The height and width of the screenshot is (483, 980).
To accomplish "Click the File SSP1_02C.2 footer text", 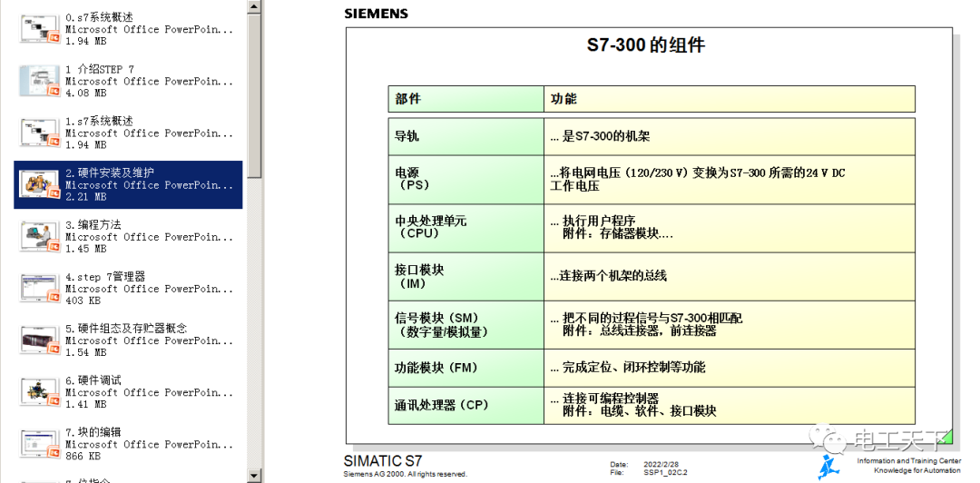I will pyautogui.click(x=650, y=472).
